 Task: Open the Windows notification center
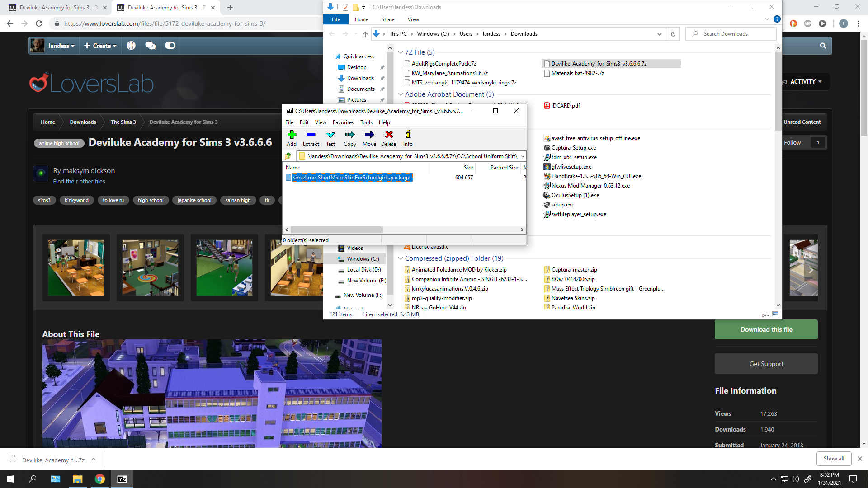[x=853, y=479]
